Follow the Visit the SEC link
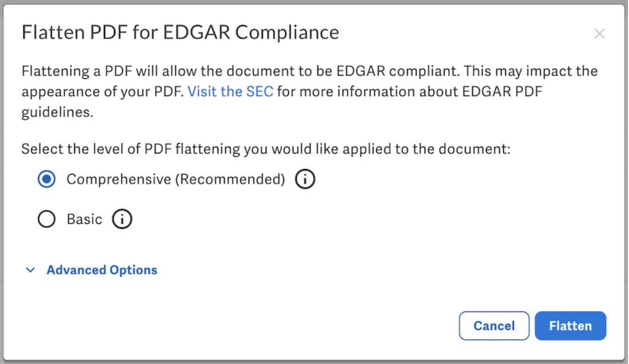This screenshot has width=629, height=364. click(x=230, y=92)
